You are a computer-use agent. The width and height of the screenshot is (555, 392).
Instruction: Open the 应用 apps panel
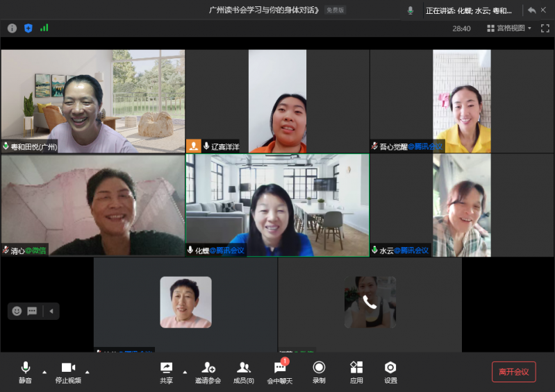click(356, 372)
